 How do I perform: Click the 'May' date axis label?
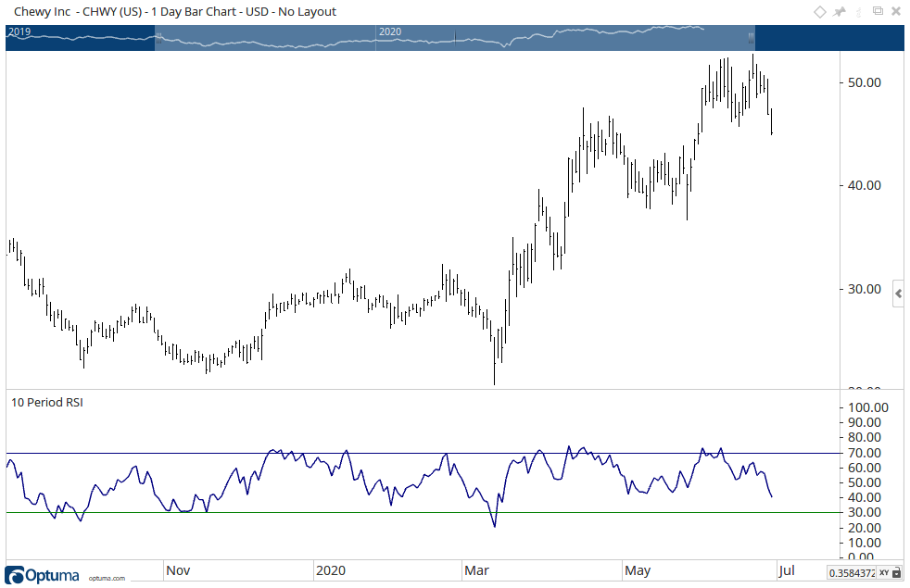tap(638, 570)
